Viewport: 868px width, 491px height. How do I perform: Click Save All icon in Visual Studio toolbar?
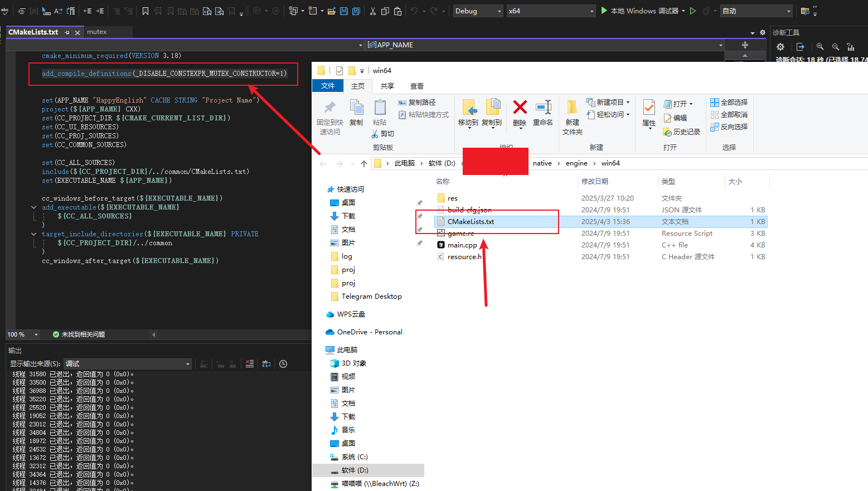356,11
